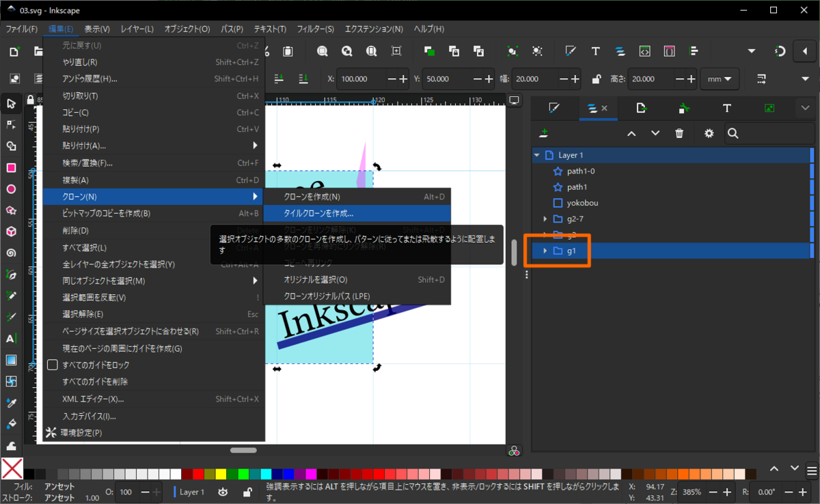Choose XML エディター(X)... menu entry
The height and width of the screenshot is (504, 820).
point(154,399)
